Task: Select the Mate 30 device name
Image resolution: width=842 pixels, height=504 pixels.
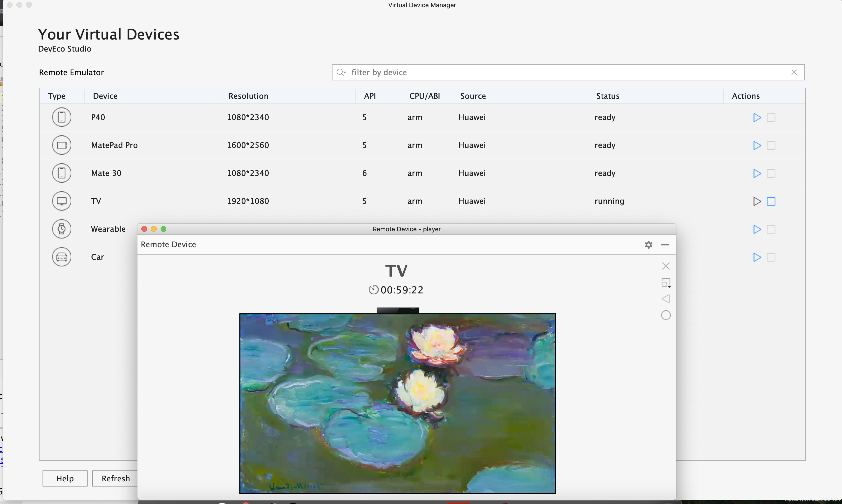Action: (106, 173)
